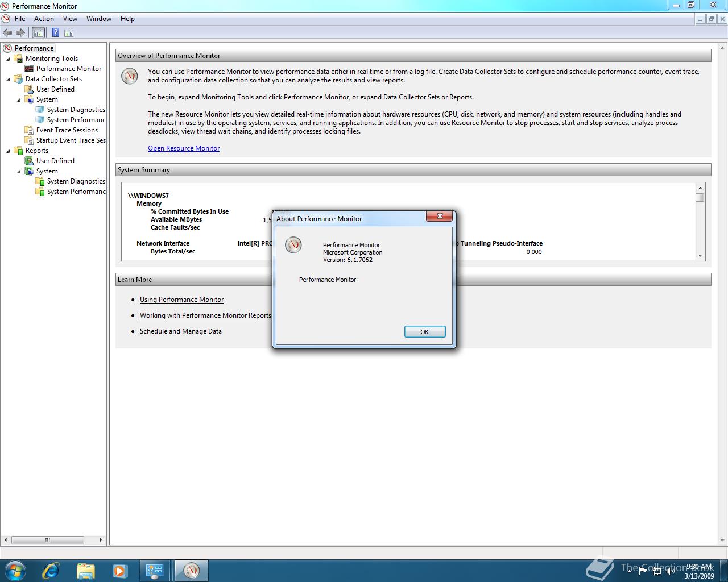Toggle the Show/Hide Action Pane toolbar icon

click(69, 33)
